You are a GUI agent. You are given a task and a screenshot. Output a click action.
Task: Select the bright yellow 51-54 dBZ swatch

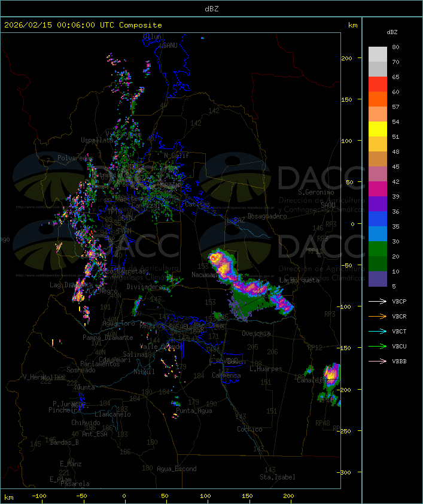[x=378, y=129]
